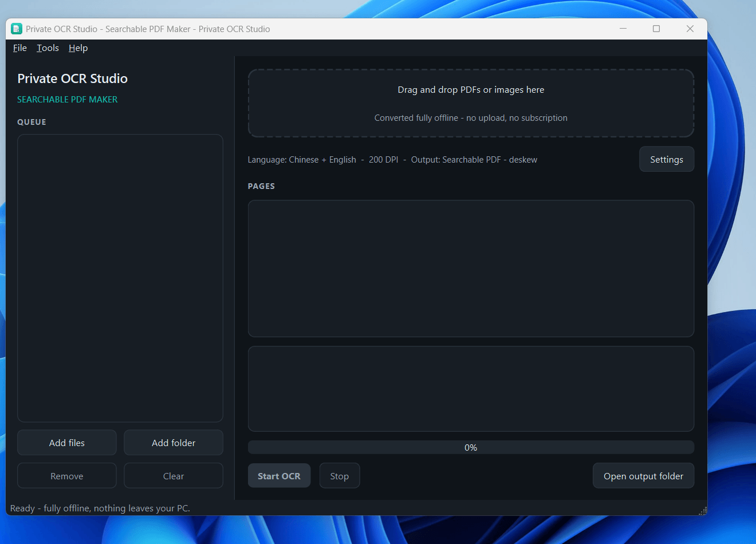Open the output folder

pyautogui.click(x=644, y=476)
